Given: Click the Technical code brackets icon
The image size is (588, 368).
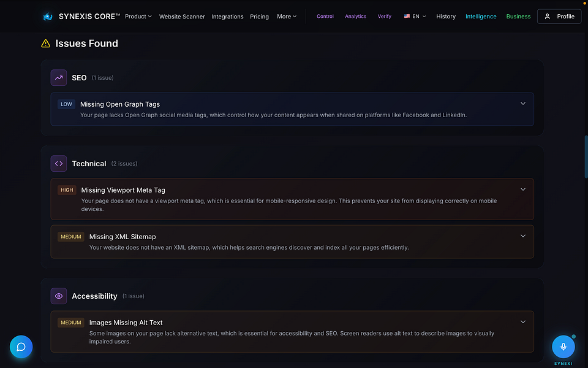Looking at the screenshot, I should pos(59,164).
